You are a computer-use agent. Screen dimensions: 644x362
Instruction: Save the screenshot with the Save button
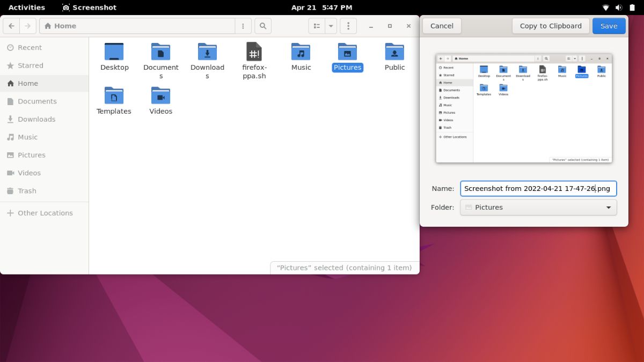point(609,26)
